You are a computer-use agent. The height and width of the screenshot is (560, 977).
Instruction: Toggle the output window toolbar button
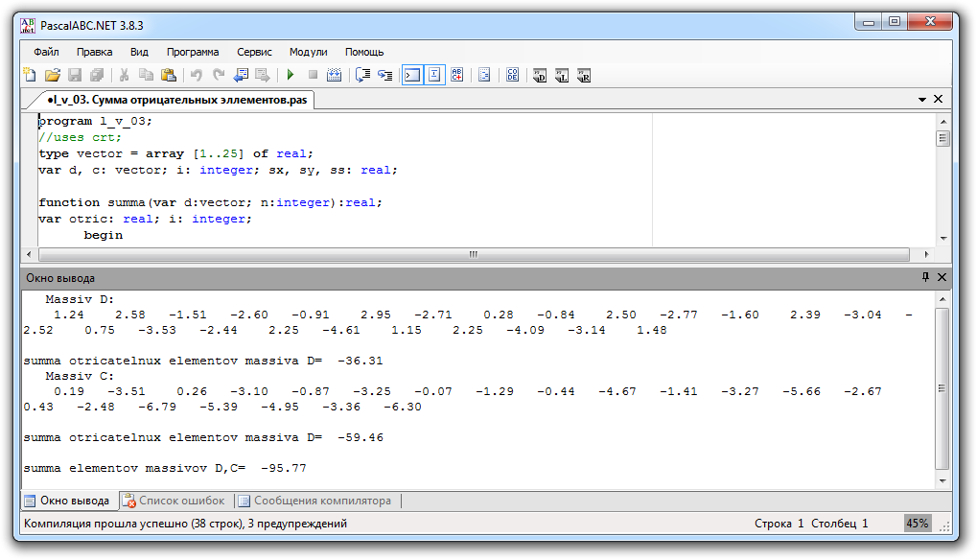point(411,75)
